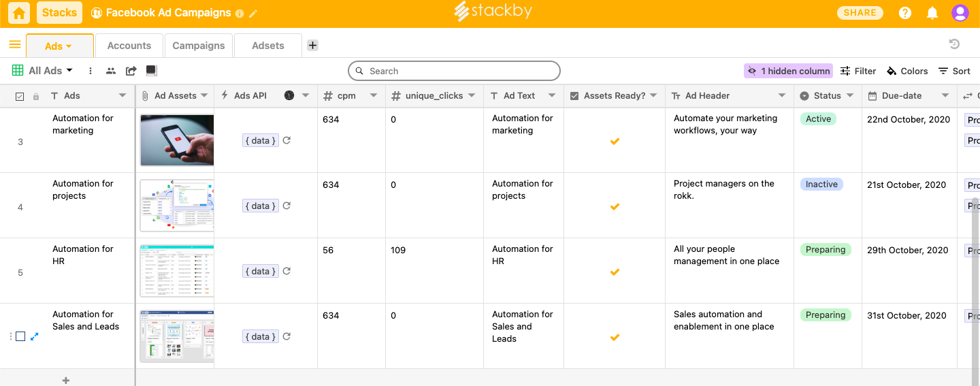This screenshot has height=386, width=980.
Task: Click the SHARE button
Action: click(860, 13)
